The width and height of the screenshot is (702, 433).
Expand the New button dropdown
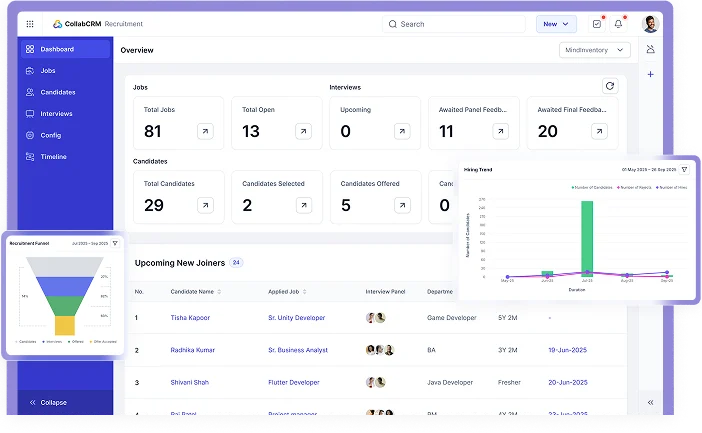coord(556,24)
